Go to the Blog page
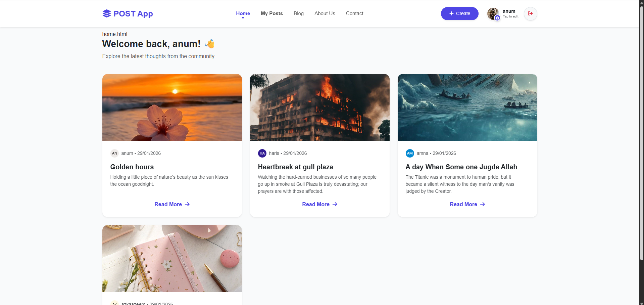 298,13
